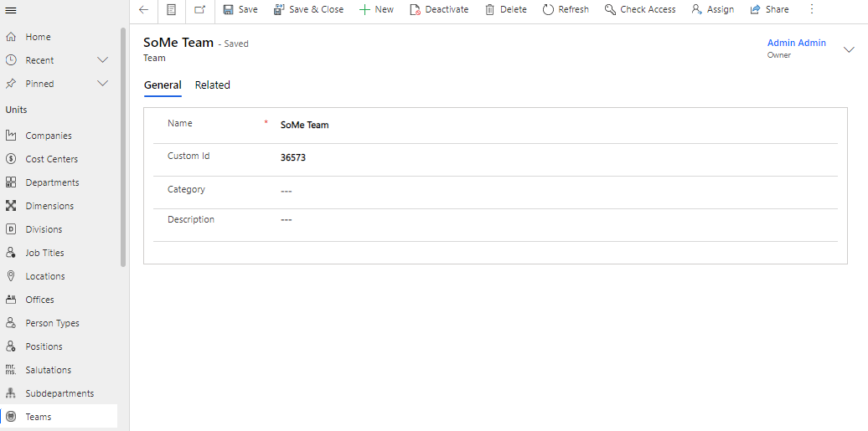Refresh the team form
868x431 pixels.
(566, 10)
